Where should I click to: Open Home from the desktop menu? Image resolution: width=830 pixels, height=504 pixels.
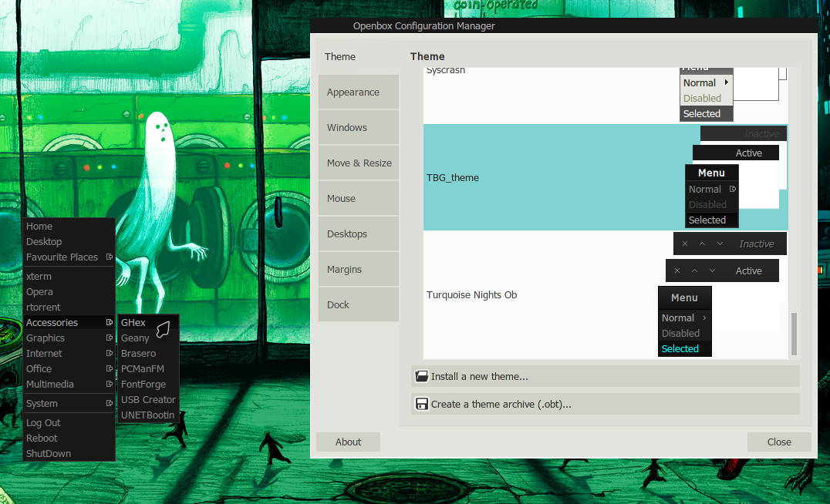69,227
